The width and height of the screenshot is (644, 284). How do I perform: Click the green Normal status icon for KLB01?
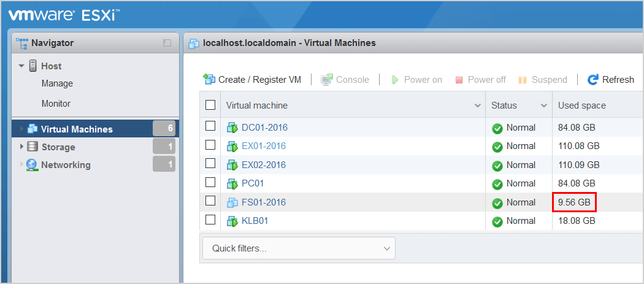(x=497, y=222)
